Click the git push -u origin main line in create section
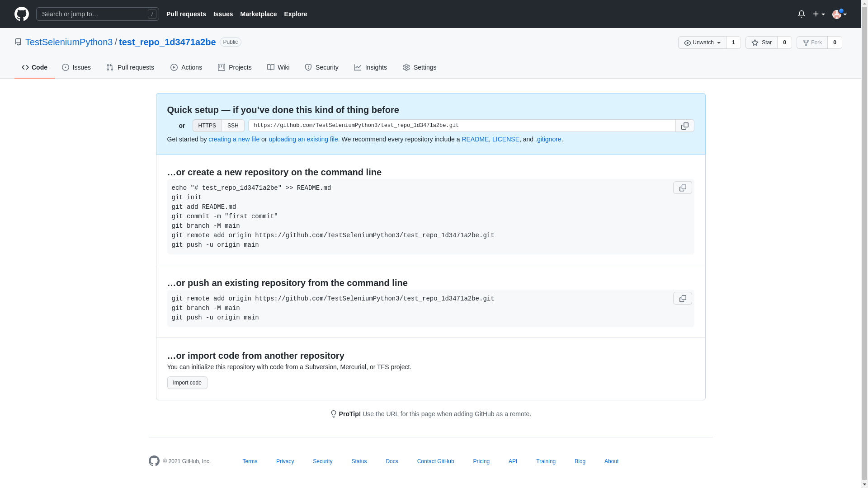The image size is (868, 488). [x=215, y=245]
